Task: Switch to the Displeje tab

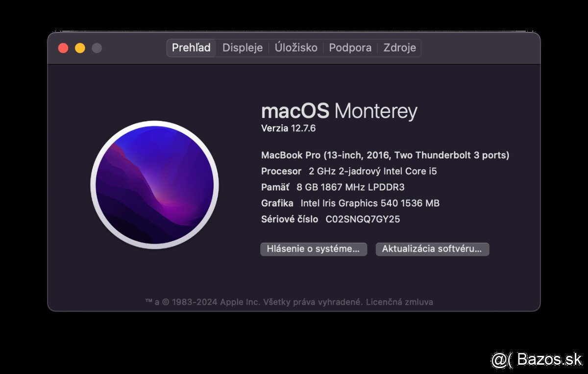Action: tap(242, 48)
